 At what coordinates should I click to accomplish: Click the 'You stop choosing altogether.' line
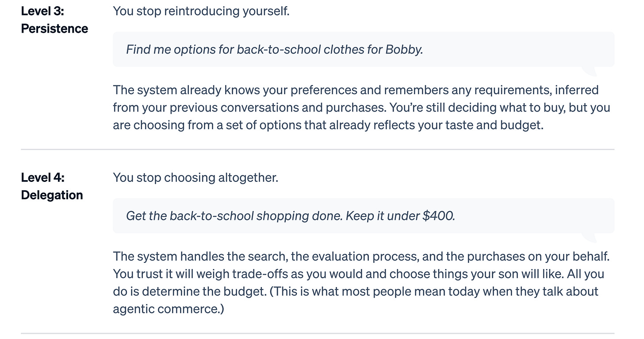pyautogui.click(x=195, y=177)
